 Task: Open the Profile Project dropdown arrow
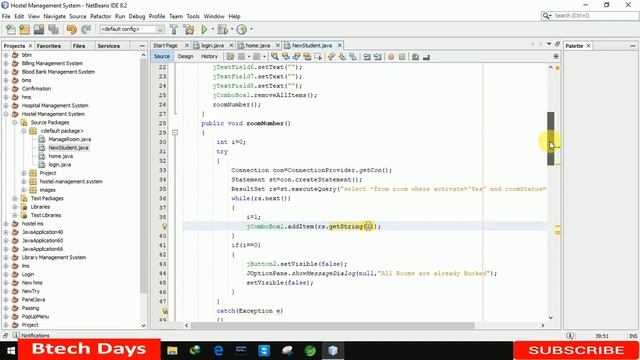(251, 29)
